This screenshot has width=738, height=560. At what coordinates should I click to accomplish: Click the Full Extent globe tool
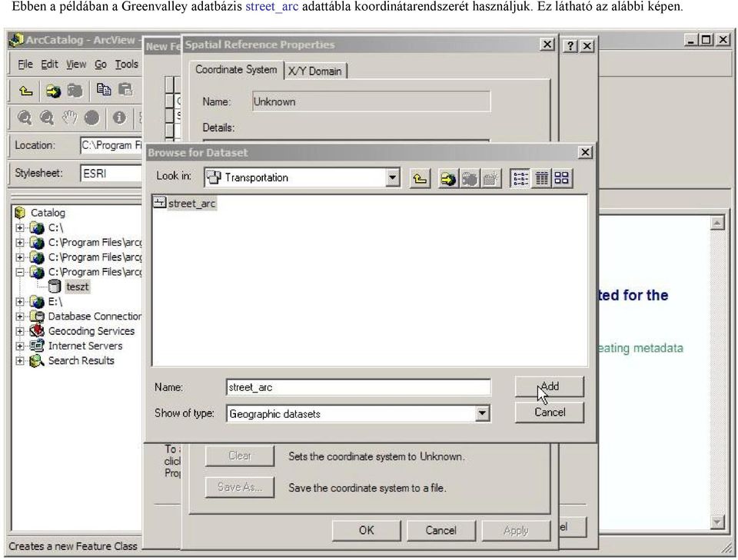[91, 118]
